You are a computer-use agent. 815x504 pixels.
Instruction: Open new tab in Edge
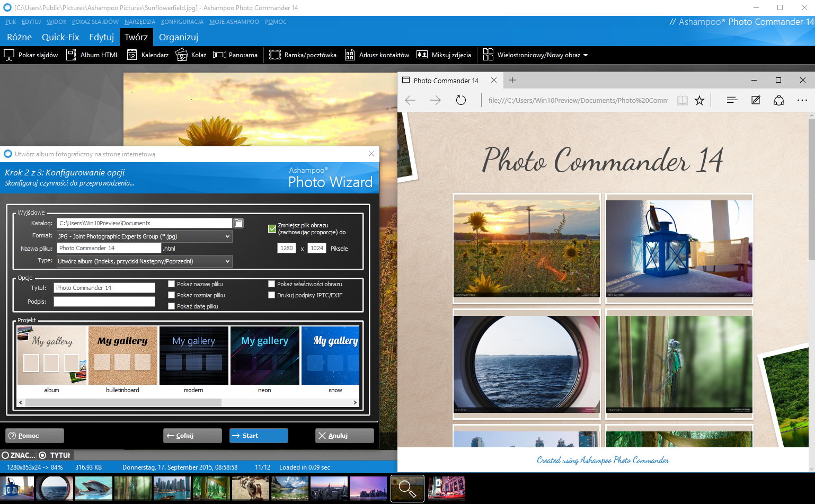tap(512, 80)
